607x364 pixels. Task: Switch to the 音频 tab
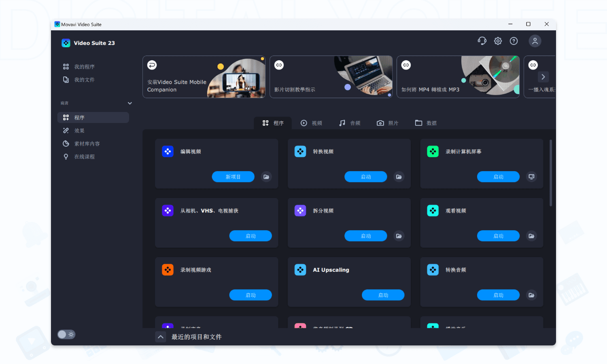point(350,123)
